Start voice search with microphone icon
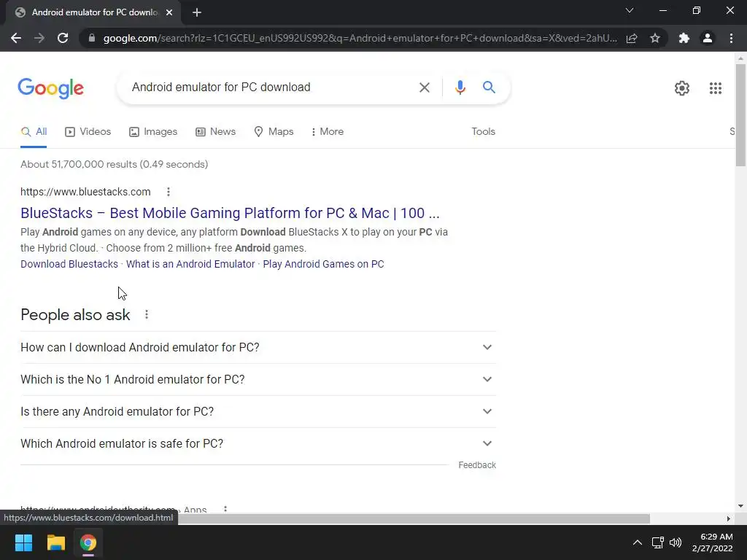This screenshot has height=560, width=747. pyautogui.click(x=460, y=87)
